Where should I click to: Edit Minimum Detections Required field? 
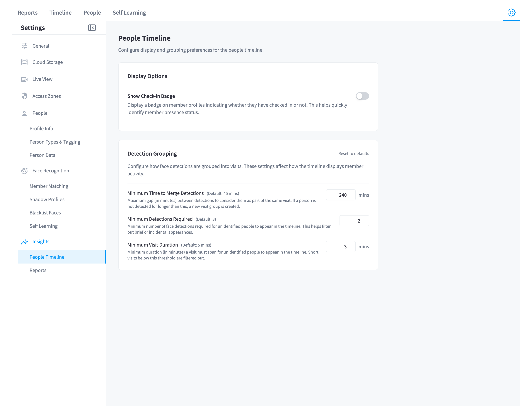coord(354,221)
